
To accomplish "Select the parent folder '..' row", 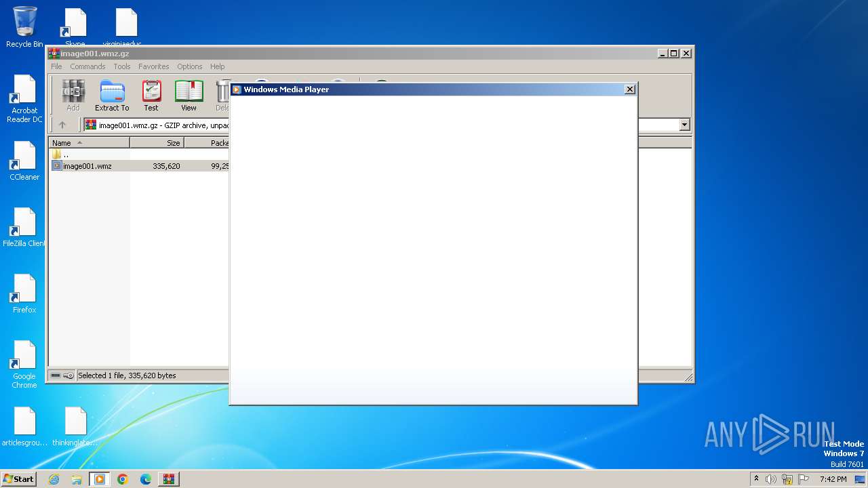I will pos(139,155).
